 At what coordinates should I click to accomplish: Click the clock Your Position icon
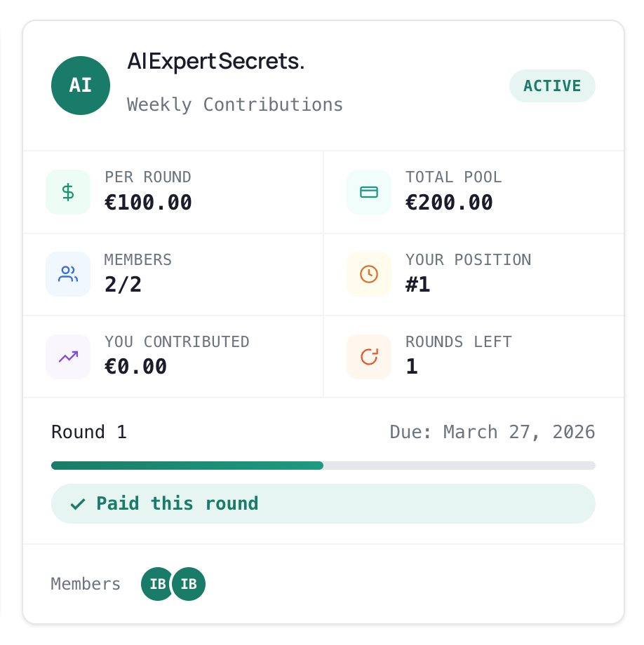[369, 274]
